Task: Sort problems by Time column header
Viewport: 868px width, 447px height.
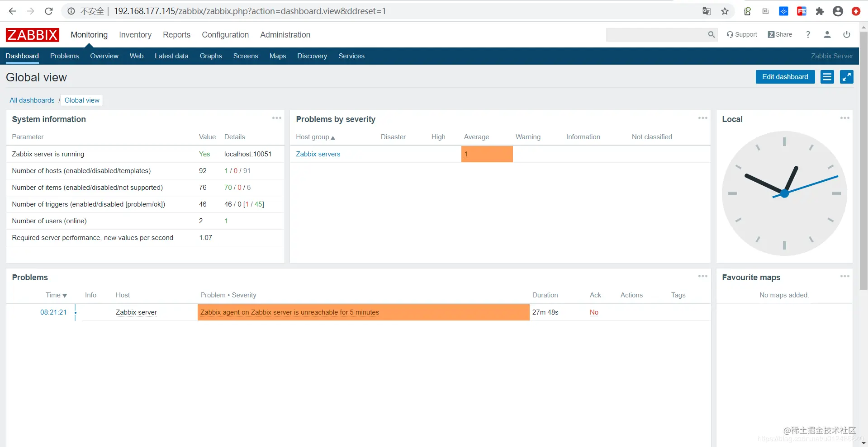Action: [56, 295]
